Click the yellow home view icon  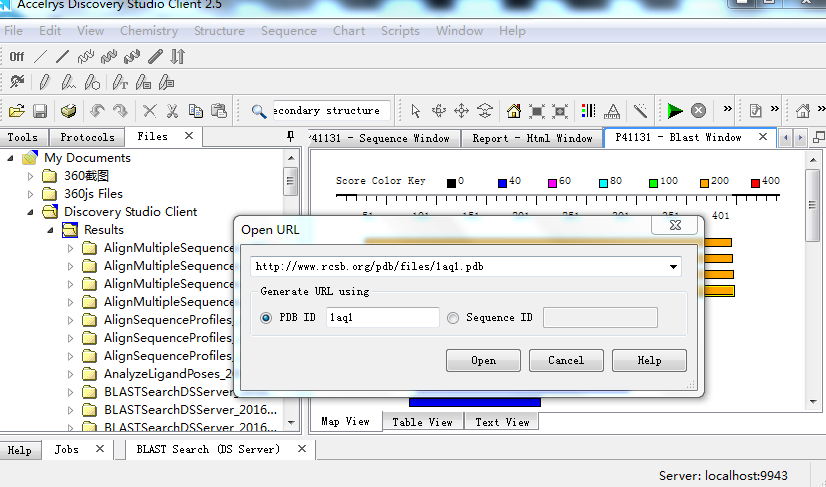[x=514, y=111]
